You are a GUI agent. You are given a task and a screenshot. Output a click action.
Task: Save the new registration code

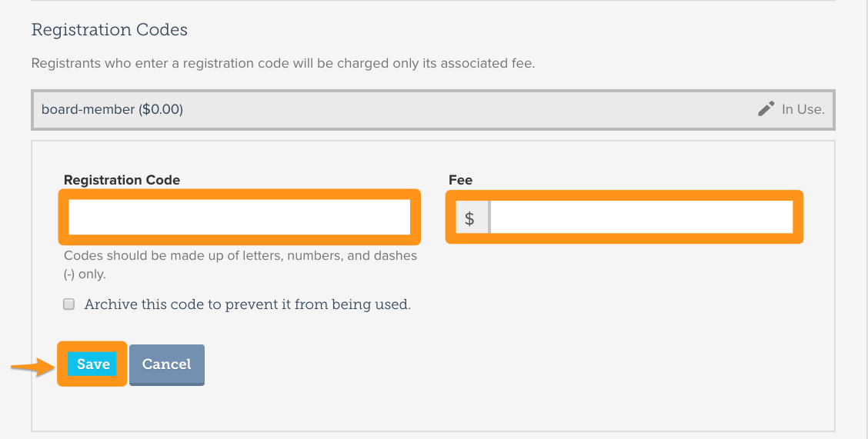[92, 364]
